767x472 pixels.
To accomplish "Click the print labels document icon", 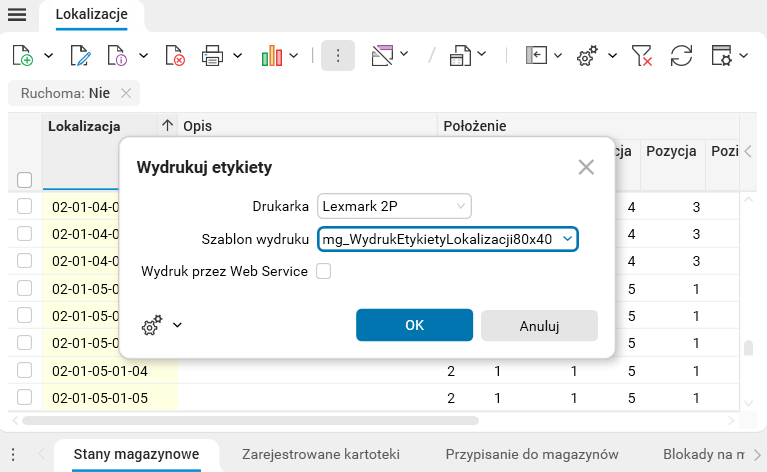I will coord(460,55).
